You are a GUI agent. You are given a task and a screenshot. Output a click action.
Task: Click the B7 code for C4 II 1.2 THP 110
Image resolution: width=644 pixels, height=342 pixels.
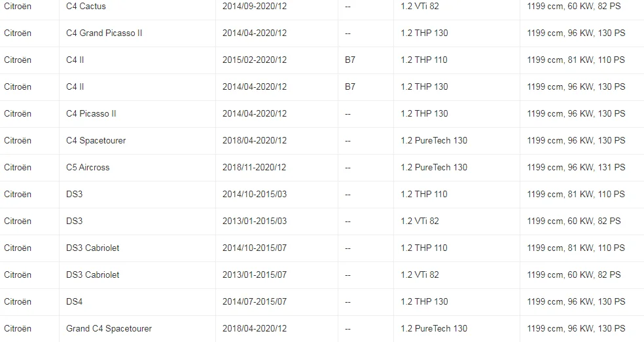coord(350,60)
